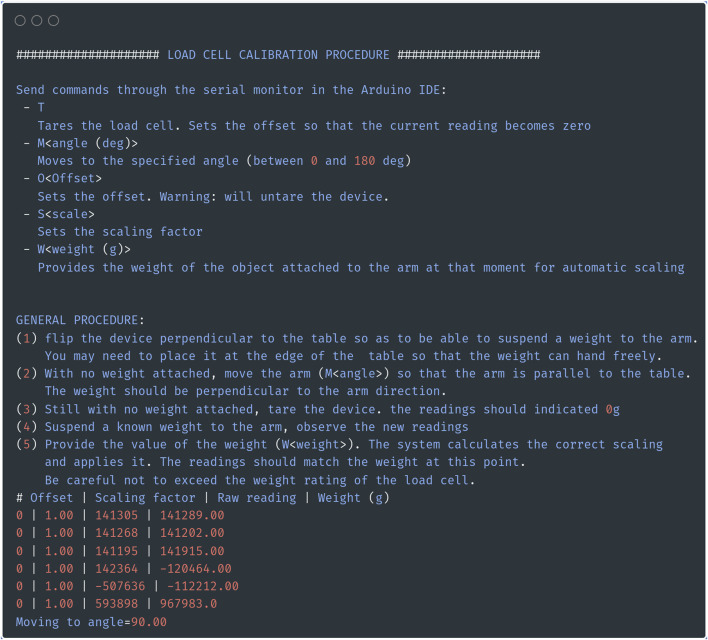Click the red '180' angle value
Image resolution: width=708 pixels, height=640 pixels.
(x=364, y=161)
